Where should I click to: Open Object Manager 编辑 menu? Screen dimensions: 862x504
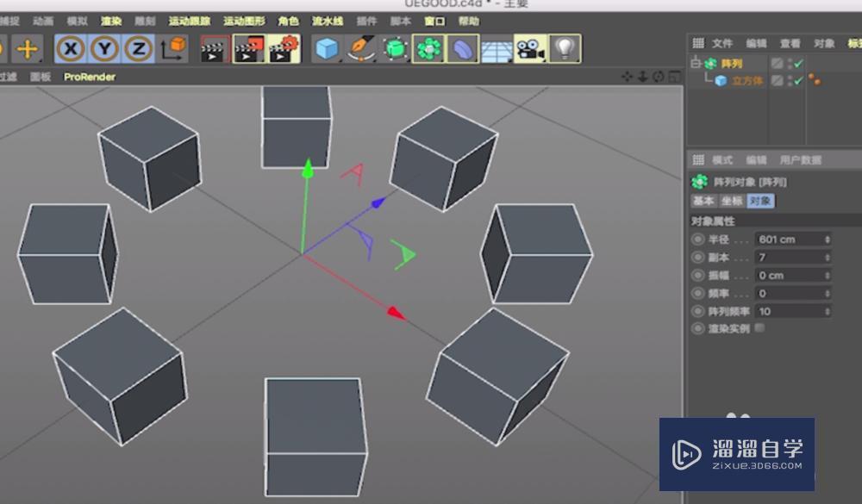click(x=757, y=43)
